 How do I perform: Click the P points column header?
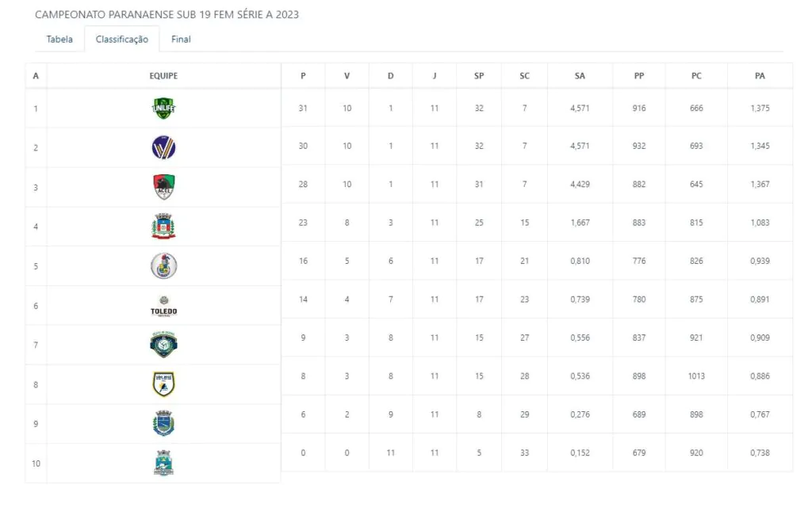pos(303,76)
